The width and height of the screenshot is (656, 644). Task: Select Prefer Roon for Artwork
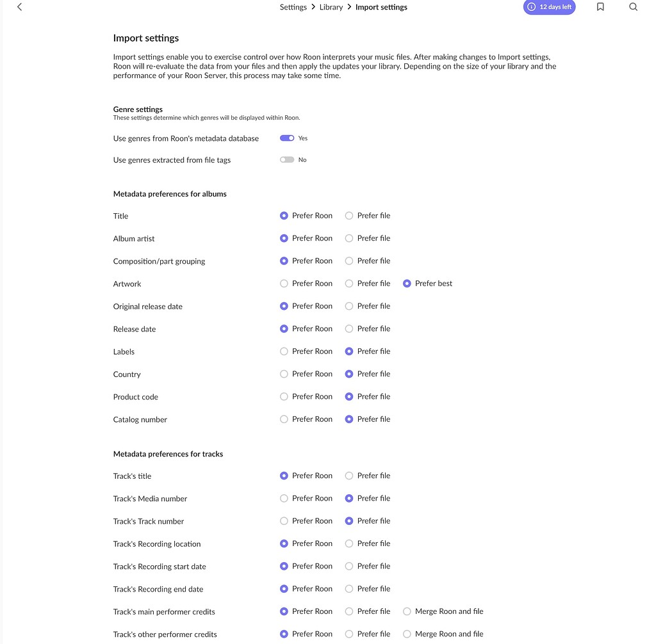click(284, 284)
